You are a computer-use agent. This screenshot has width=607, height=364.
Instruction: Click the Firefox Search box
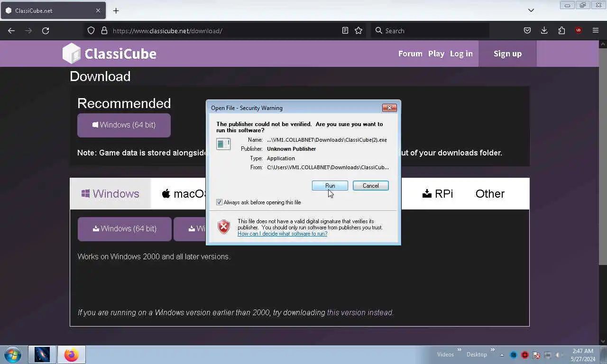[430, 31]
